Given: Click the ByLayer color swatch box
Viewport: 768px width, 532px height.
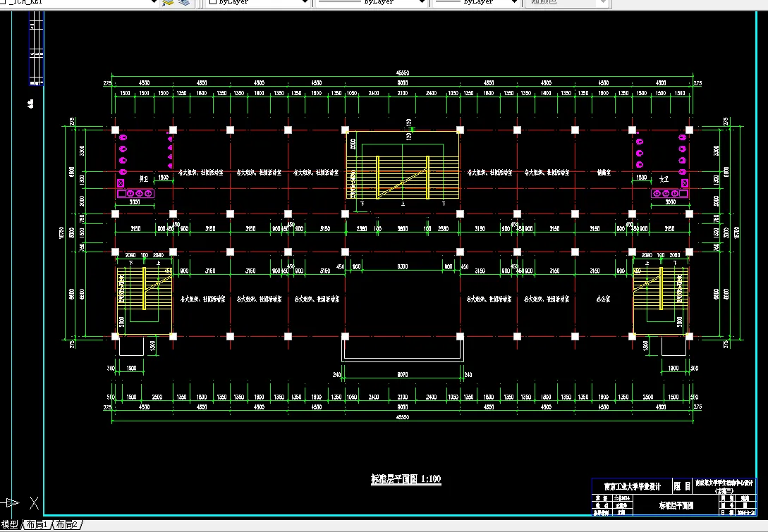Looking at the screenshot, I should pyautogui.click(x=212, y=2).
